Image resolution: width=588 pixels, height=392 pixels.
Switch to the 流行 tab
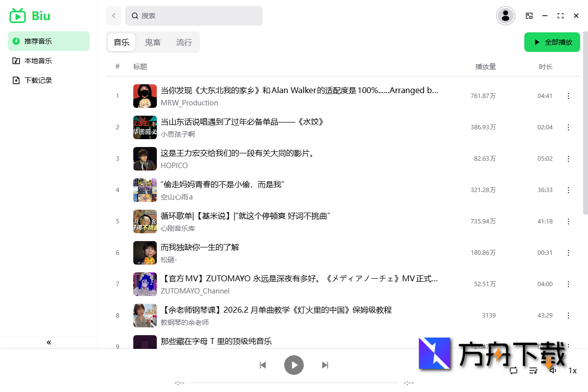[x=184, y=42]
